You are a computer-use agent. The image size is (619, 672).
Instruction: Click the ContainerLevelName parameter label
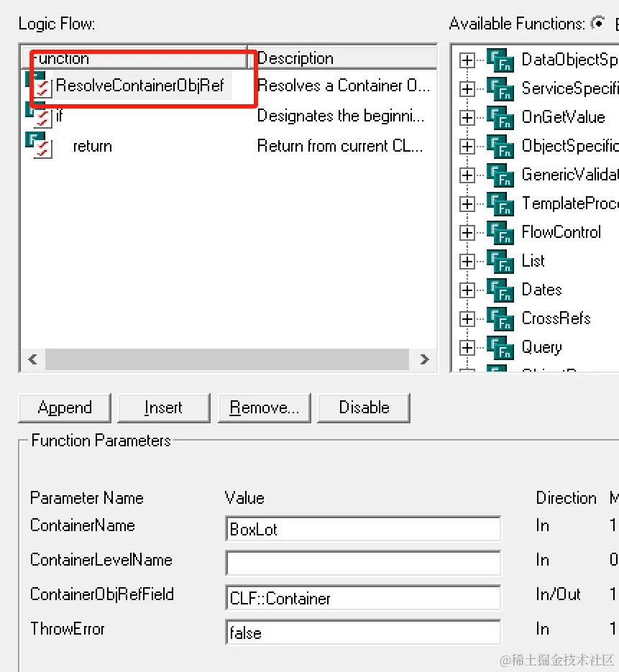(101, 560)
